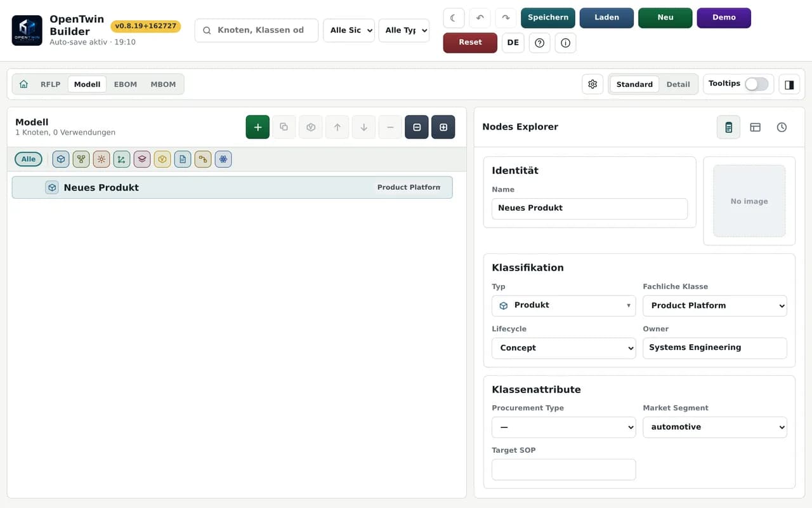Click the search field for nodes
Image resolution: width=812 pixels, height=508 pixels.
tap(256, 30)
